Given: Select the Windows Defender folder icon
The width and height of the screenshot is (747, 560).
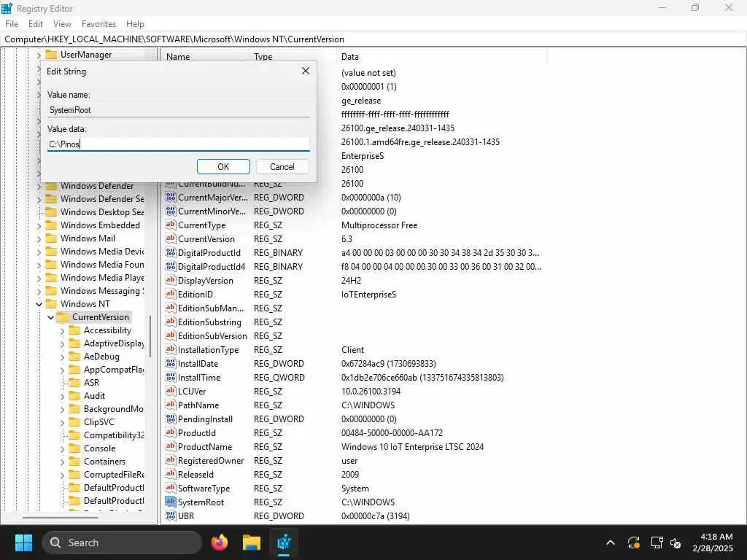Looking at the screenshot, I should [x=51, y=186].
